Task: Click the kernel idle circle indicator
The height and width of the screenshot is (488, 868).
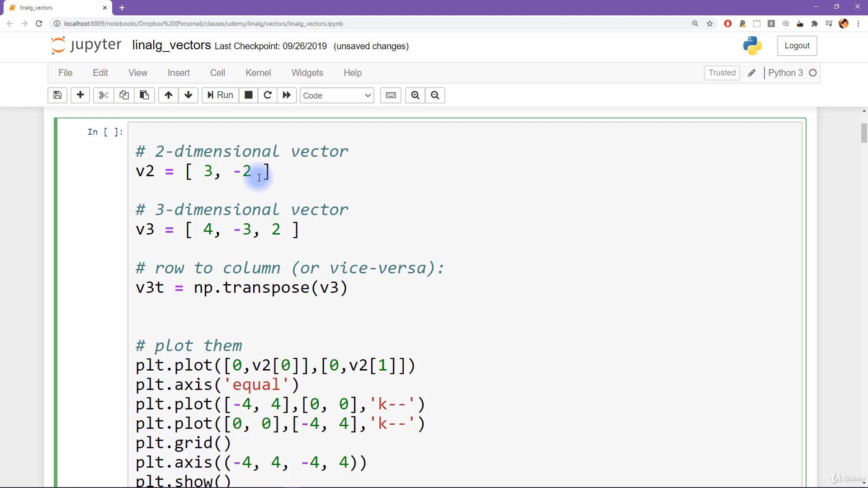Action: click(x=813, y=73)
